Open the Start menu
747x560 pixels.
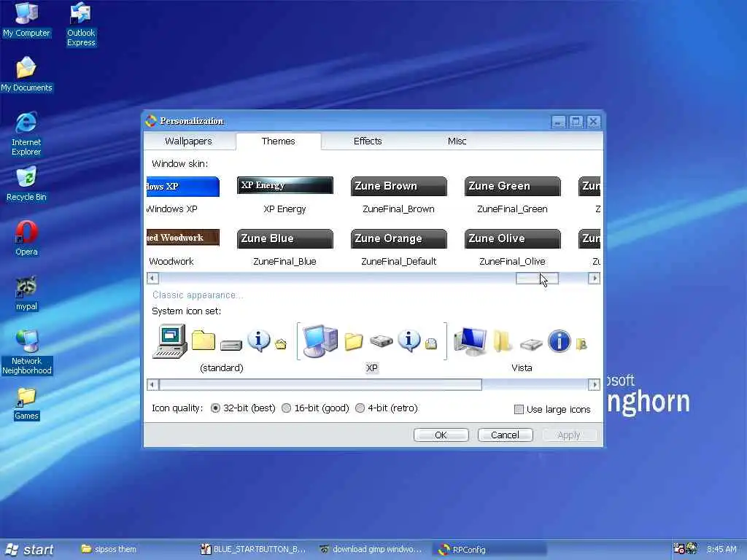pyautogui.click(x=31, y=550)
